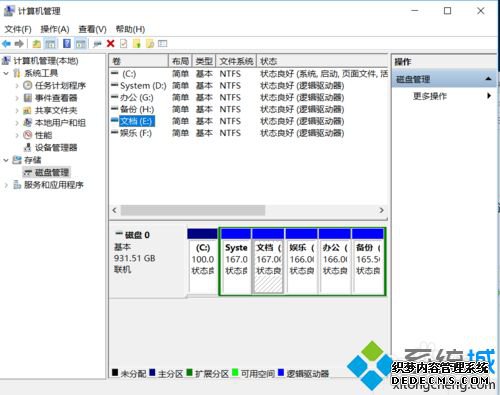Click the gray Forward arrow in toolbar

[19, 44]
